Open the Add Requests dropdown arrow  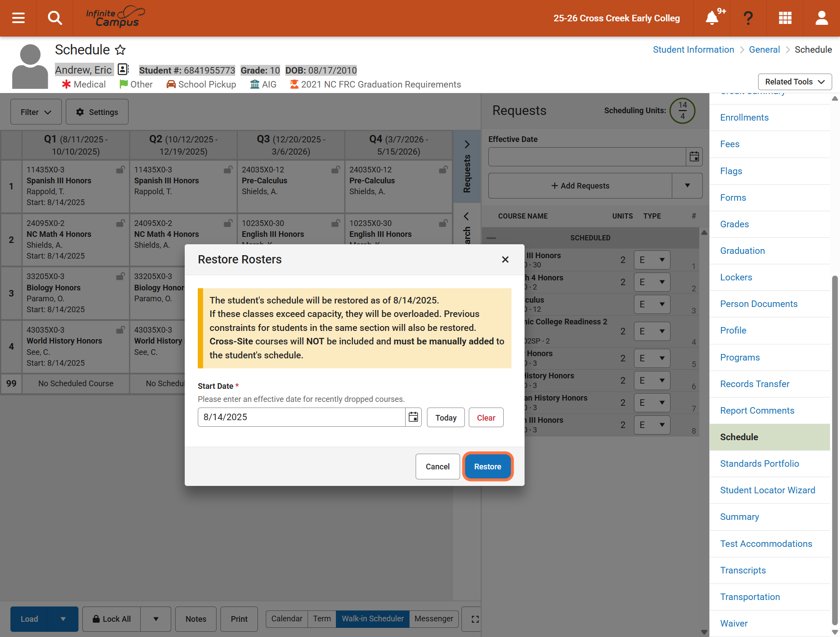click(687, 185)
